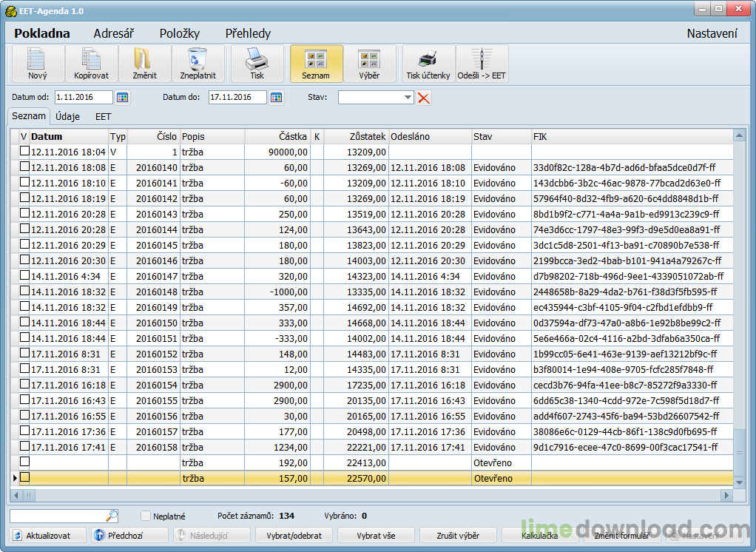Clear Stav filter with red X icon
The height and width of the screenshot is (552, 756).
(x=424, y=98)
